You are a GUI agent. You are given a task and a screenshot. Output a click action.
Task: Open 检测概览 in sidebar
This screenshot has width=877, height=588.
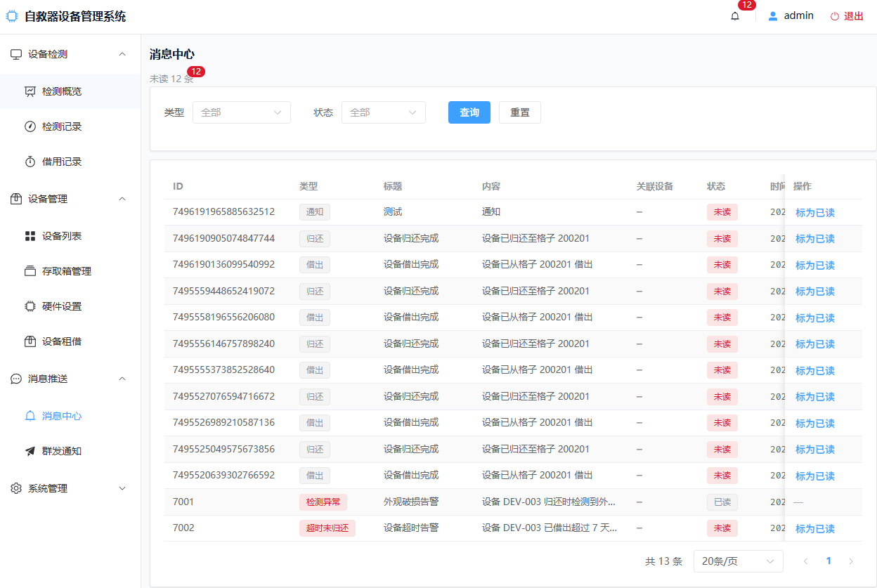pos(70,91)
